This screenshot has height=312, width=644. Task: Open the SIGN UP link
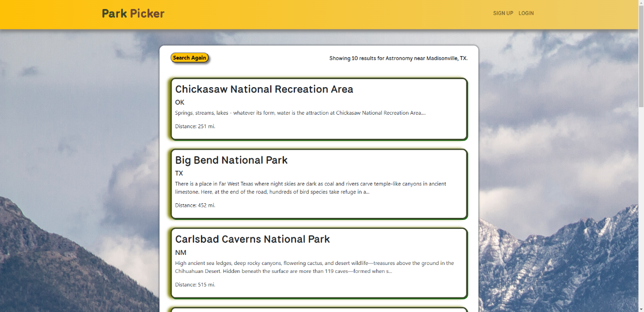coord(503,13)
